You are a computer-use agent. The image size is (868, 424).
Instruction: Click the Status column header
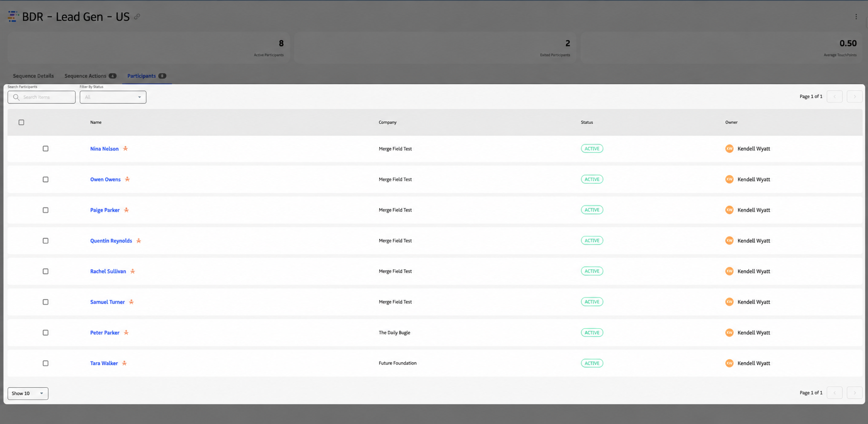pyautogui.click(x=587, y=122)
